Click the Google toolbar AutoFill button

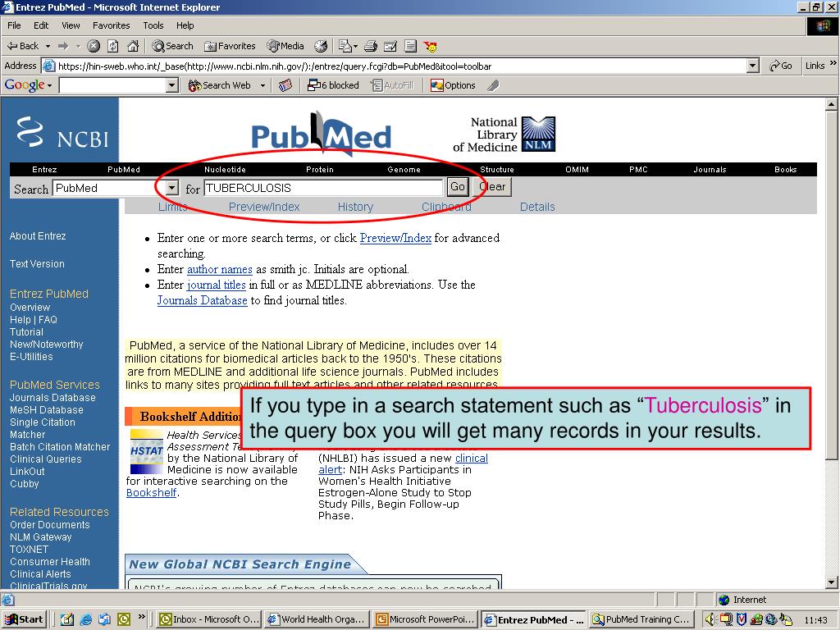393,85
